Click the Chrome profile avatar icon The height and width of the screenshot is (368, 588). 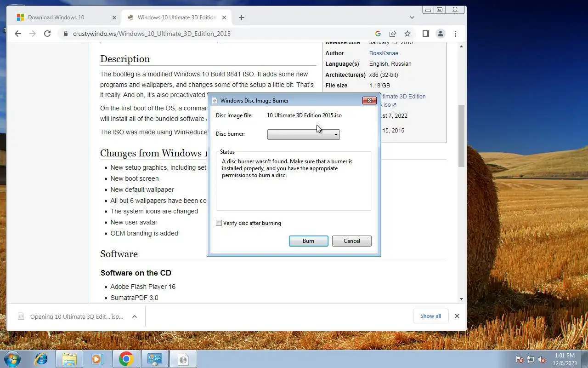pyautogui.click(x=441, y=34)
